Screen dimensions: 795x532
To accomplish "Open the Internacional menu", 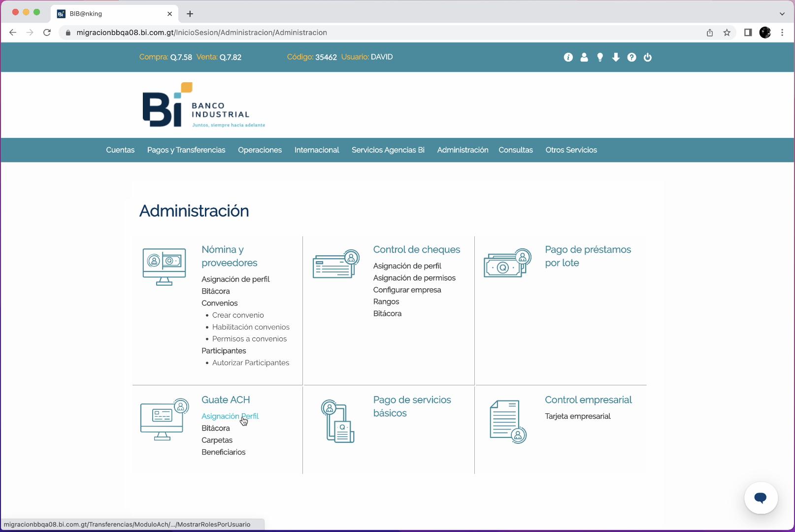I will 317,150.
